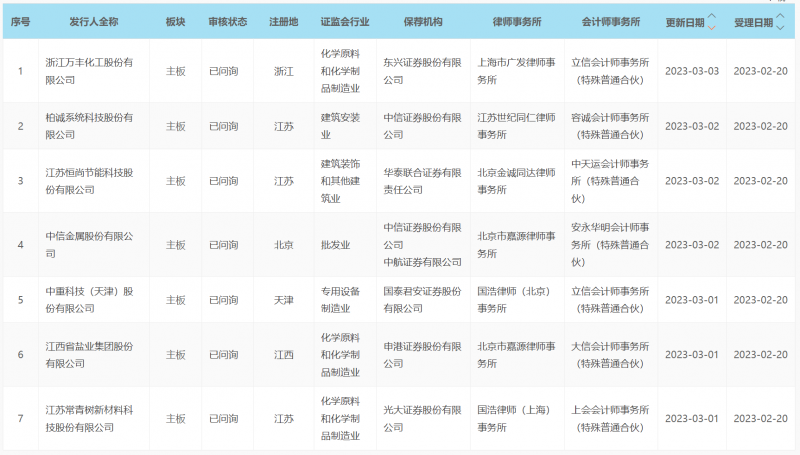This screenshot has width=800, height=455.
Task: Select 批发业 industry cell
Action: click(335, 245)
